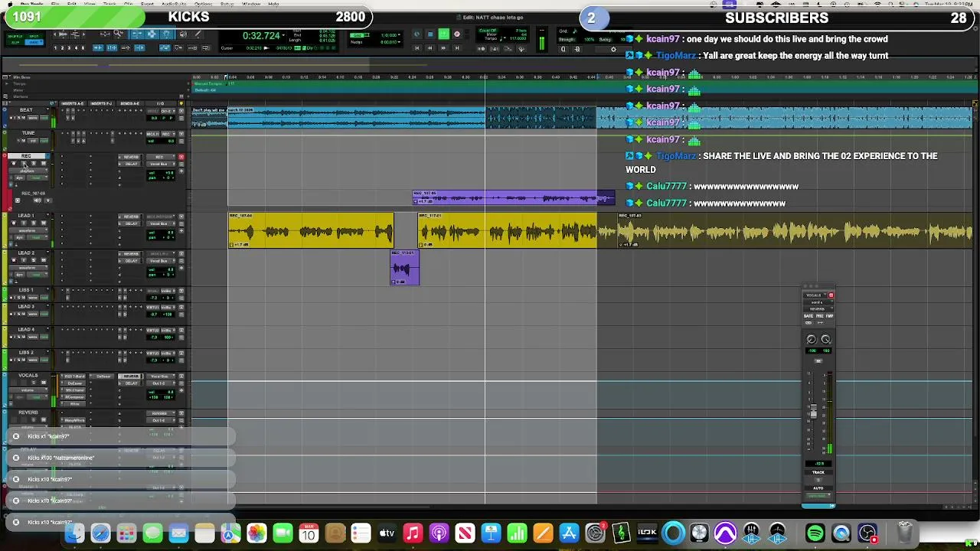Toggle Solo on the LEAD 2 track
Image resolution: width=980 pixels, height=551 pixels.
[x=34, y=259]
